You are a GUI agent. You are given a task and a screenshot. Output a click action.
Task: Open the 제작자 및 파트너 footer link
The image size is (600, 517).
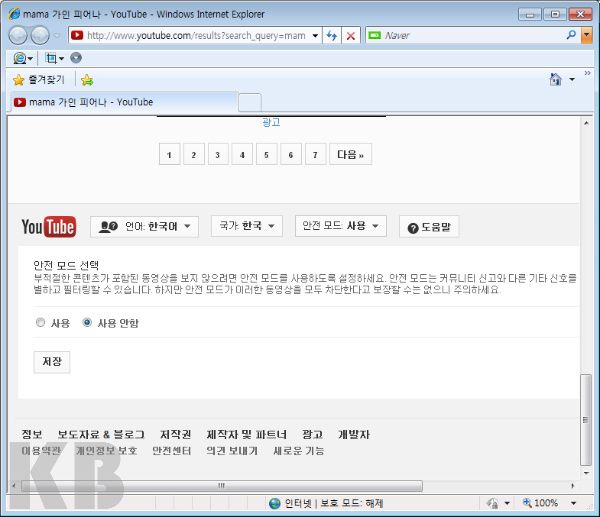246,434
